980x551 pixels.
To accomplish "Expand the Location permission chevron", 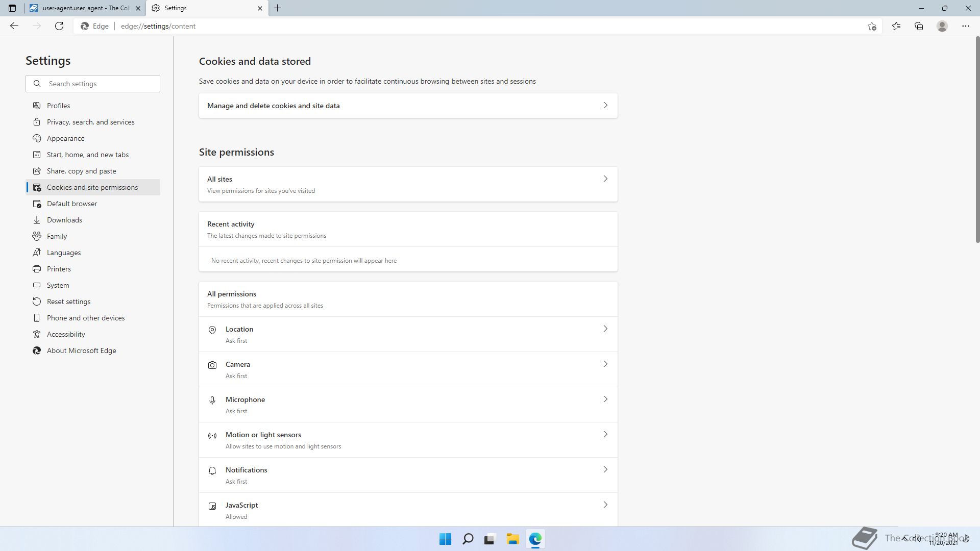I will pyautogui.click(x=605, y=329).
